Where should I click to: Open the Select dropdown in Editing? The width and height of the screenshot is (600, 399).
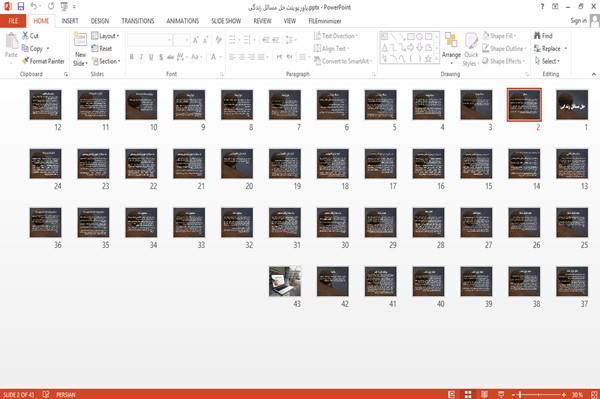(x=547, y=61)
